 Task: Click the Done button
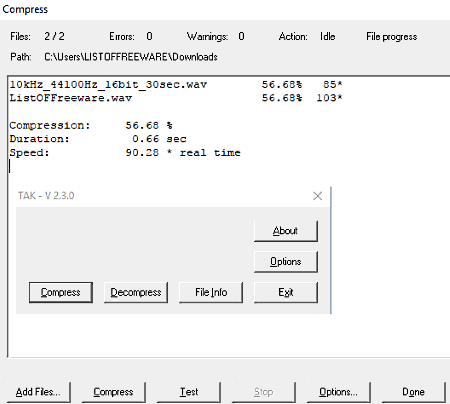click(413, 392)
